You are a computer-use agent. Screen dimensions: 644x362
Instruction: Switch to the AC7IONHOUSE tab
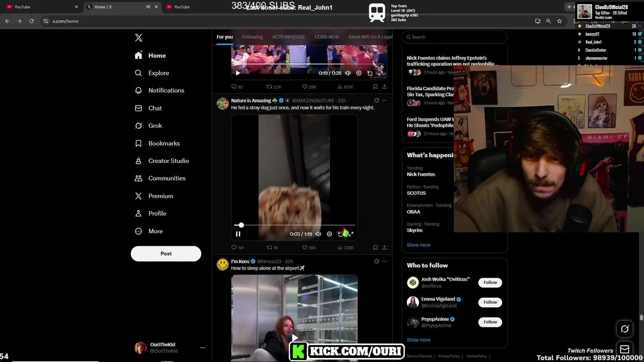289,37
